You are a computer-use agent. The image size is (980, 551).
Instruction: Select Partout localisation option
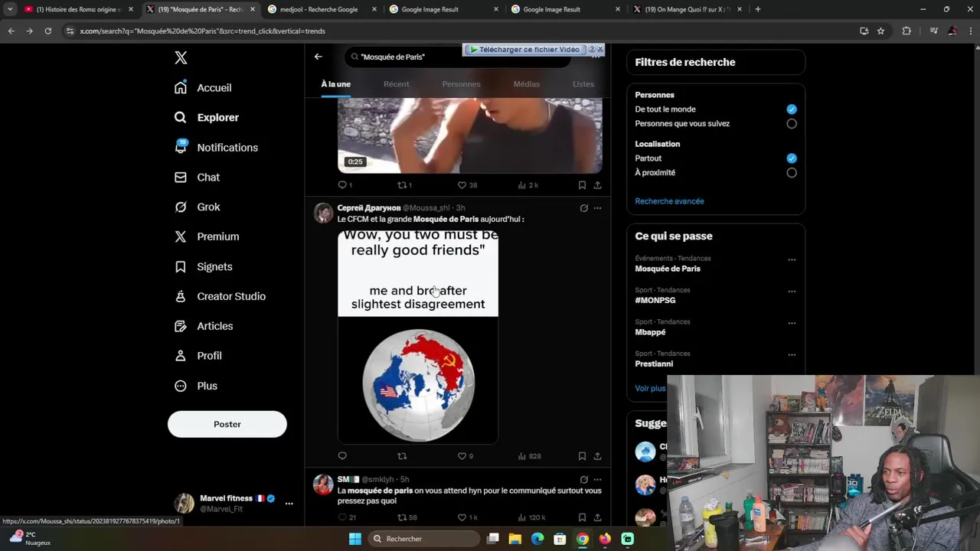click(x=792, y=158)
